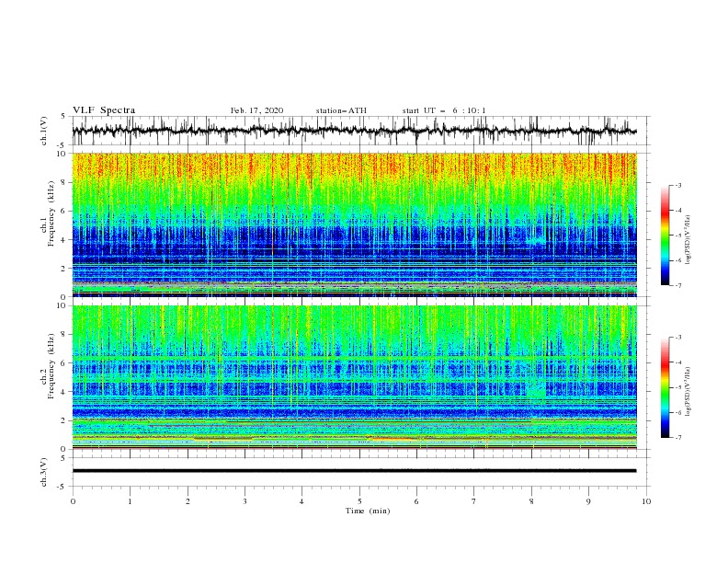The image size is (728, 563).
Task: Click the 6 tick on the time axis
Action: point(416,501)
